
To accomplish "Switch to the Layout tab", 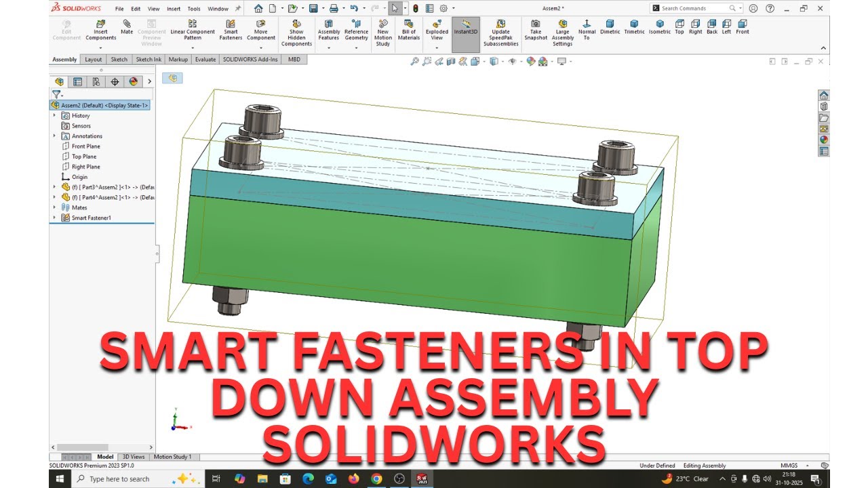I will 94,60.
